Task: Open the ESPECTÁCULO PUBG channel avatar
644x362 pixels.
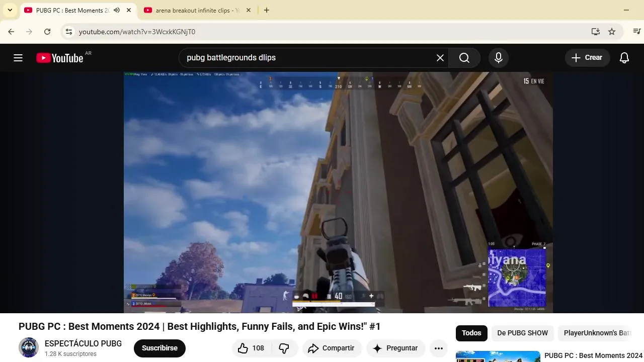Action: [x=29, y=348]
